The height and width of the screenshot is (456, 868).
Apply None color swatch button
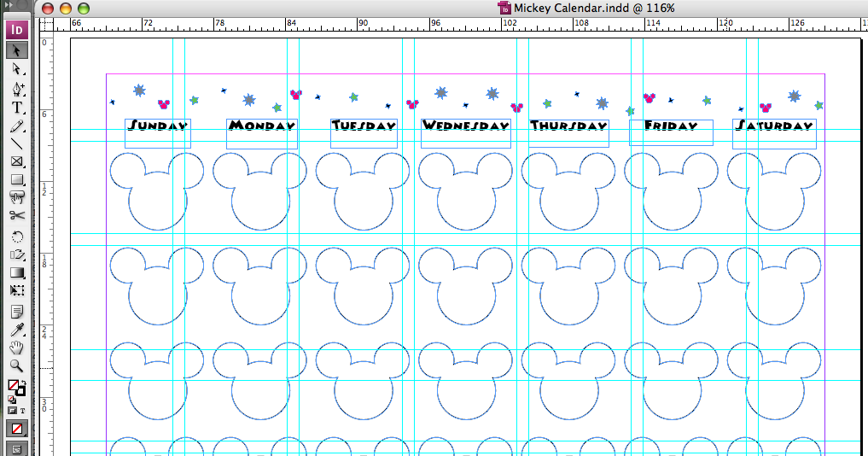pos(16,429)
